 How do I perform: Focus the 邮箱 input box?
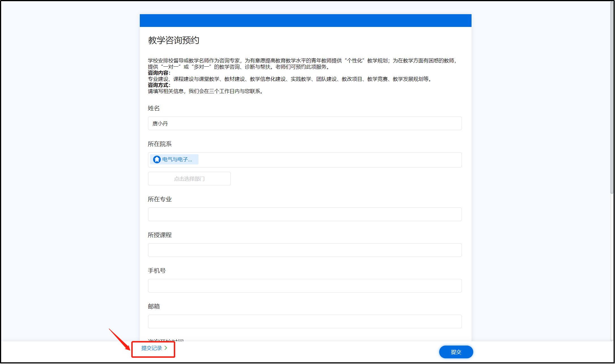tap(305, 321)
